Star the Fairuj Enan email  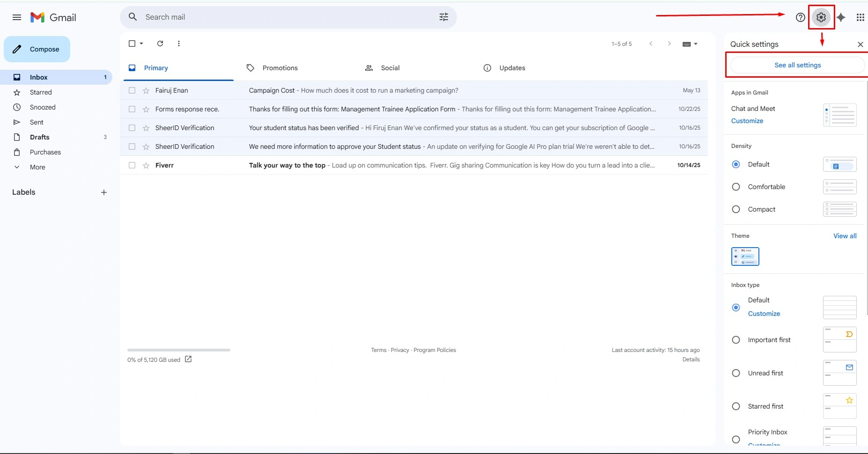[x=146, y=90]
